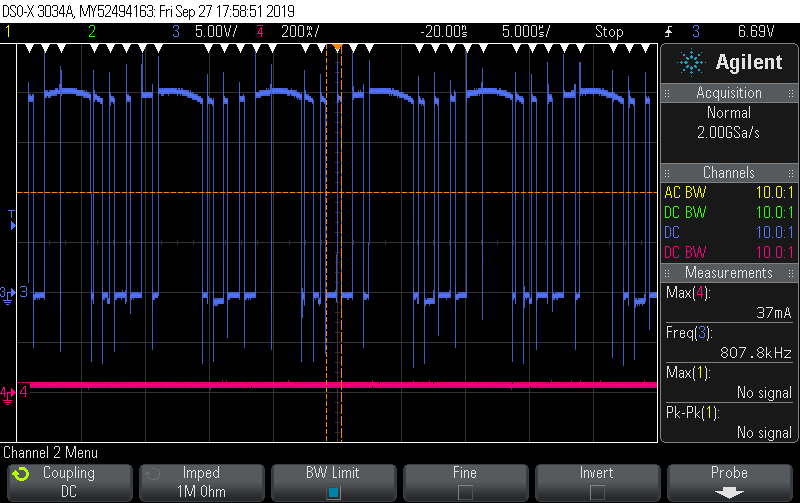Click the Pk-Pk(1) measurement label

(692, 413)
